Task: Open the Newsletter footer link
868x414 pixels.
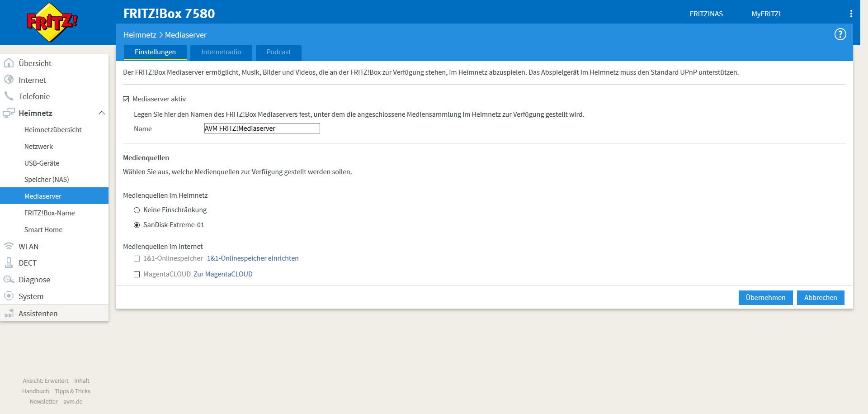Action: [43, 401]
